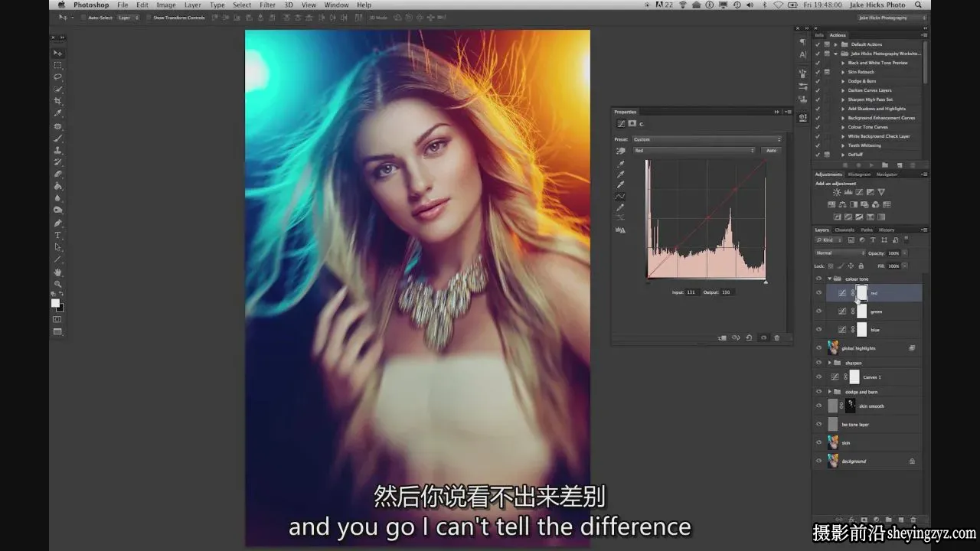Select the skin smooth layer mask thumbnail

tap(850, 406)
